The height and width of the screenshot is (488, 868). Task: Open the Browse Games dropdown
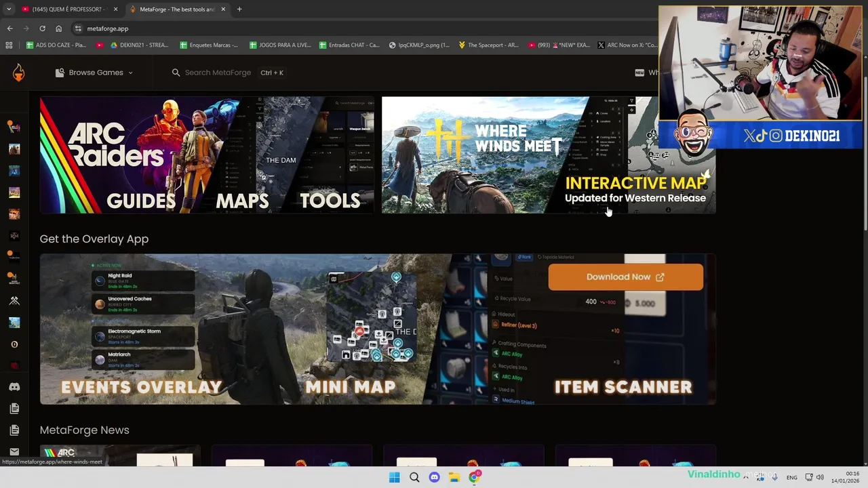pos(94,73)
